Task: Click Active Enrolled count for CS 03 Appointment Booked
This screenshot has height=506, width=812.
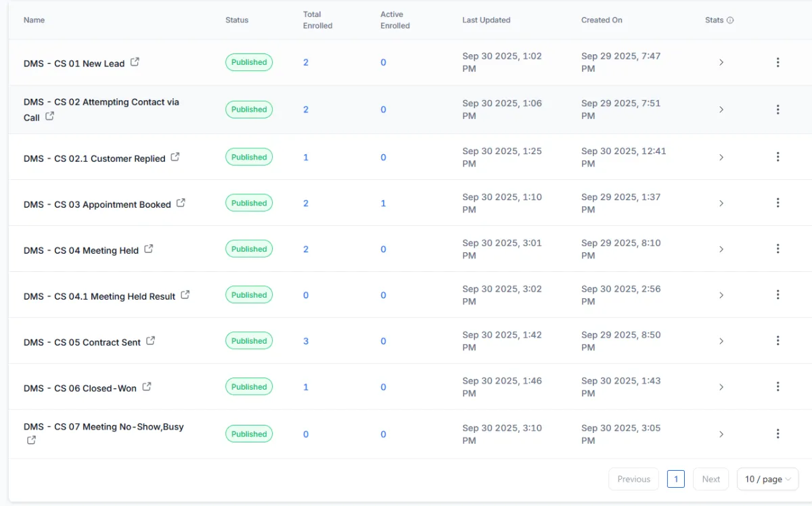Action: (383, 203)
